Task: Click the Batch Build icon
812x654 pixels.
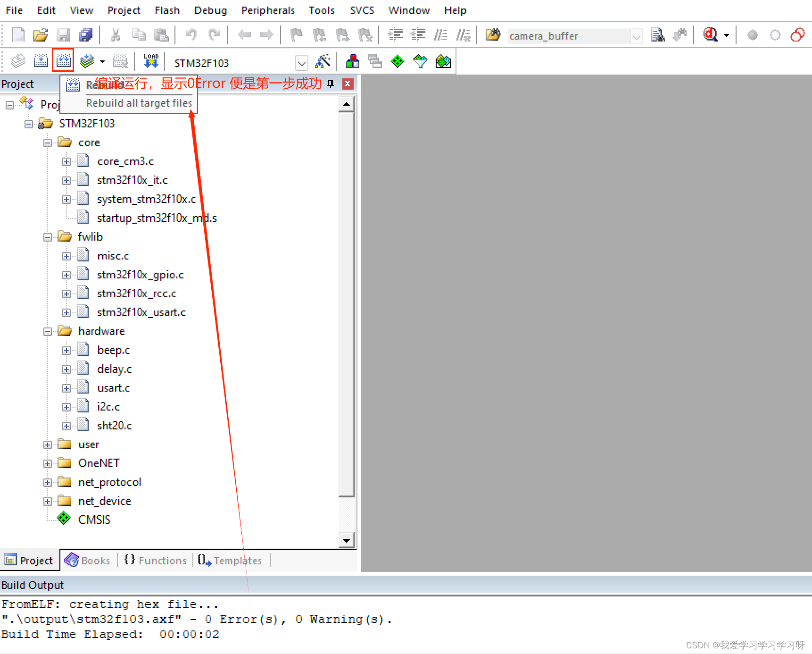Action: (x=87, y=61)
